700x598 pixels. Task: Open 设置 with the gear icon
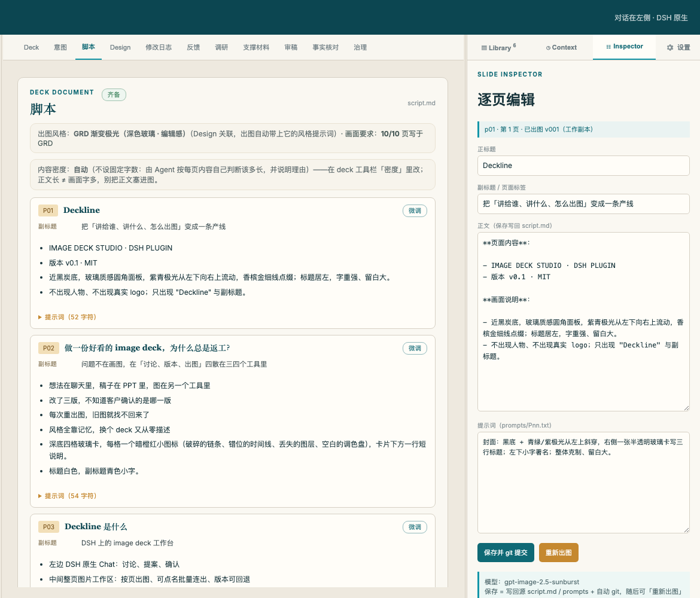pyautogui.click(x=678, y=47)
